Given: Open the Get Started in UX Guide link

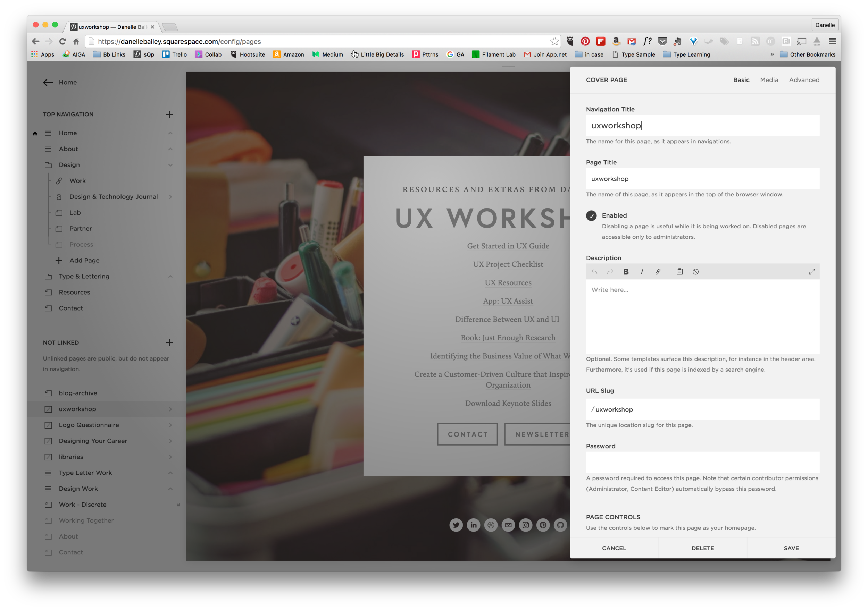Looking at the screenshot, I should [x=508, y=246].
